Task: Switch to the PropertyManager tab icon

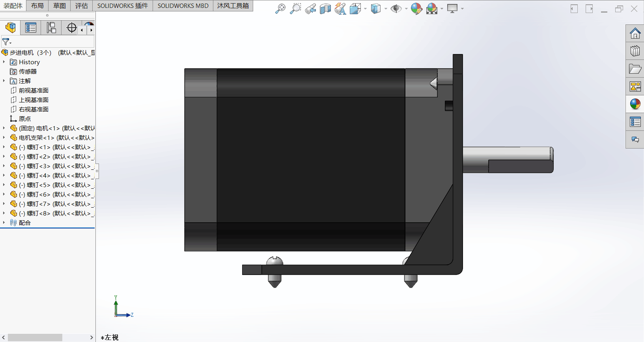Action: (x=30, y=28)
